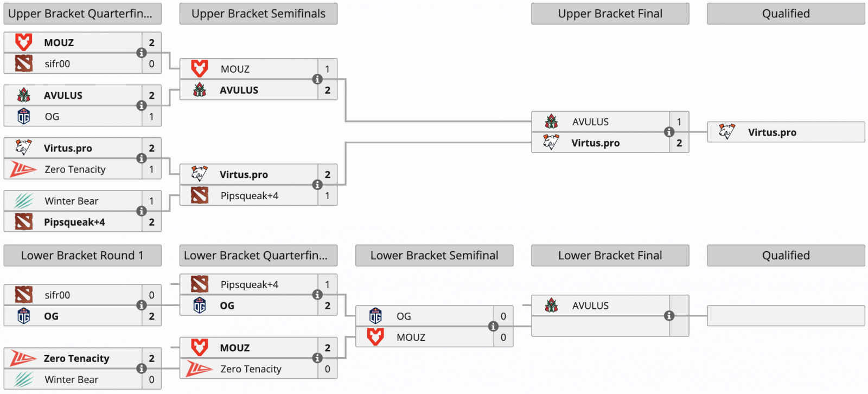Show info for MOUZ vs Zero Tenacity

click(317, 358)
